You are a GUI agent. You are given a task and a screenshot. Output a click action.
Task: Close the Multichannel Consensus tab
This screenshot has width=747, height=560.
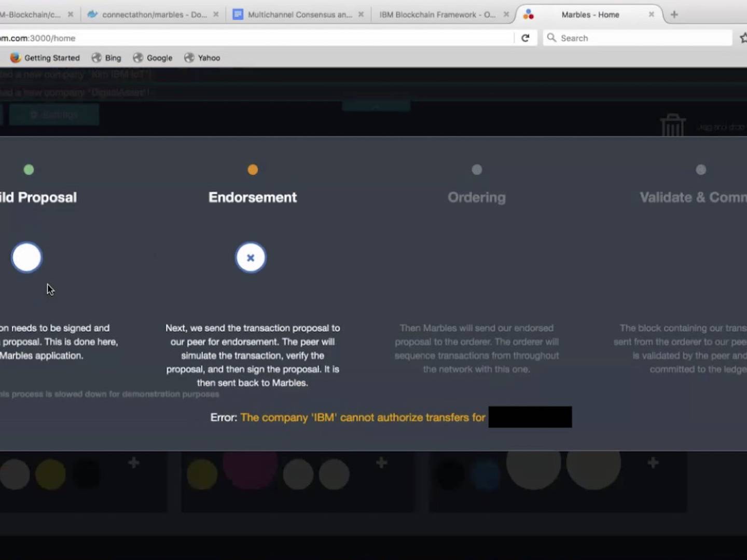361,15
